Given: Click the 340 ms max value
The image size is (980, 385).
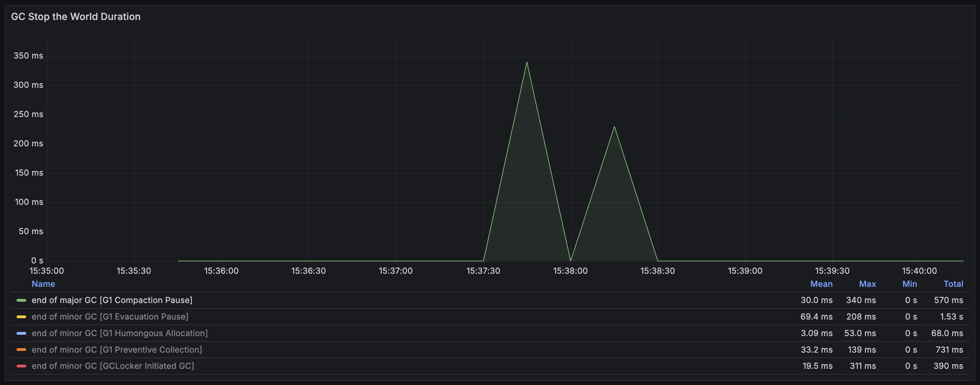Looking at the screenshot, I should click(861, 300).
